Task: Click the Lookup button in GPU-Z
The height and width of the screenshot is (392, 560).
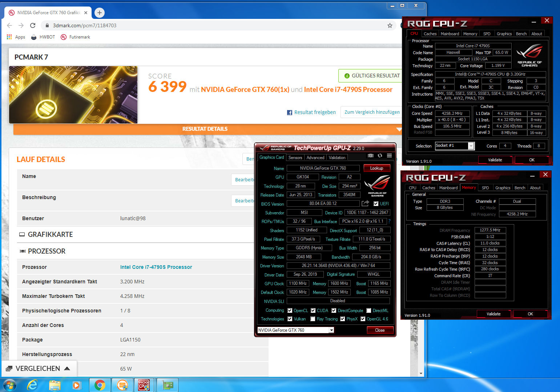Action: (376, 168)
